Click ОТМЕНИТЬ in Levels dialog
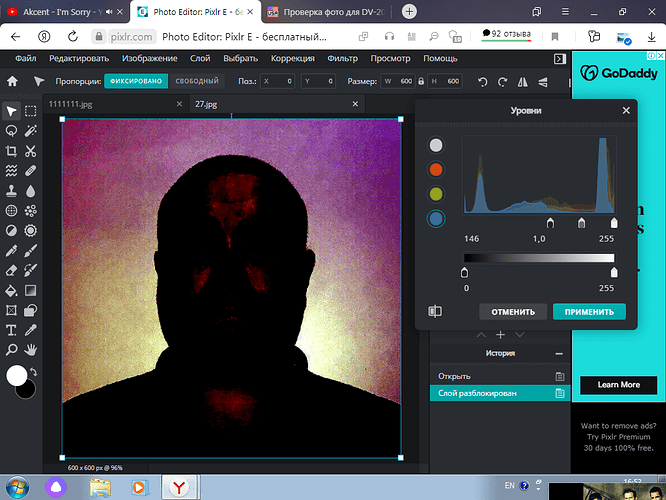Image resolution: width=666 pixels, height=500 pixels. [x=513, y=312]
